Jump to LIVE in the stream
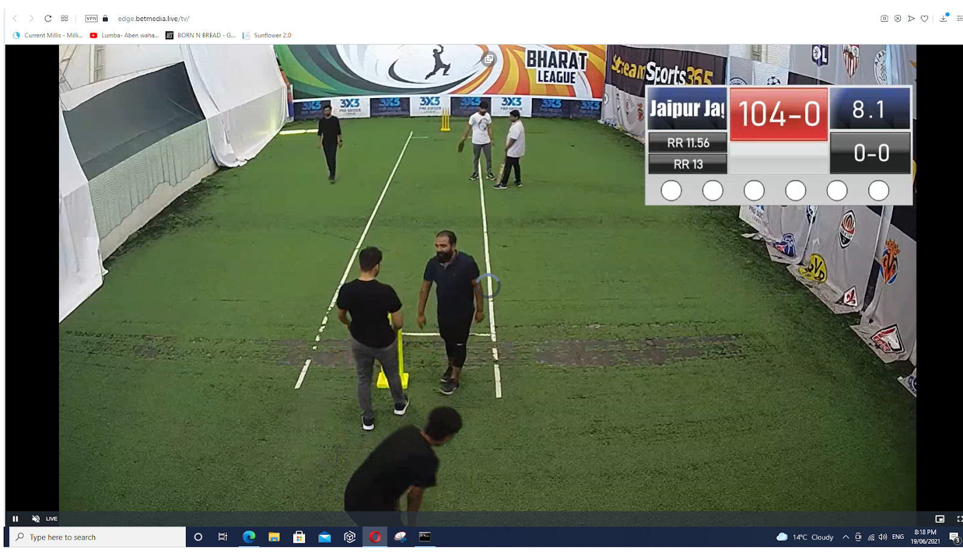The width and height of the screenshot is (963, 560). [x=52, y=518]
